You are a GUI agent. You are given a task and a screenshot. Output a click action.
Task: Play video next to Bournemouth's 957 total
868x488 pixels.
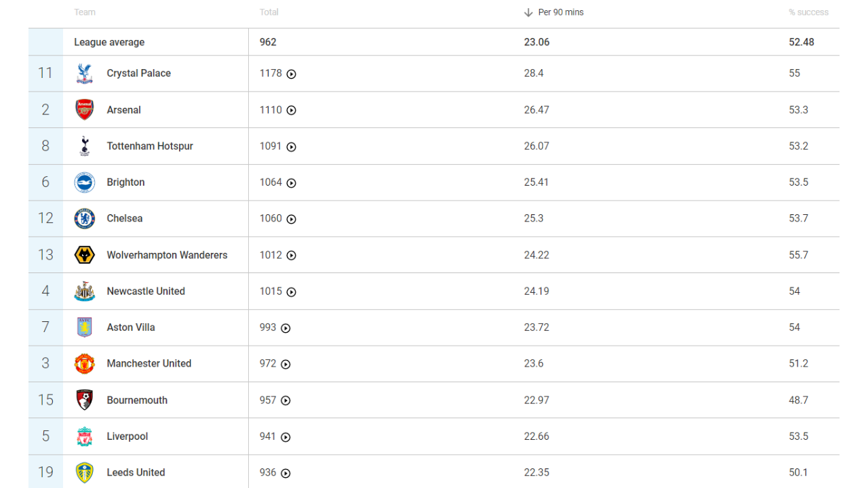point(286,401)
